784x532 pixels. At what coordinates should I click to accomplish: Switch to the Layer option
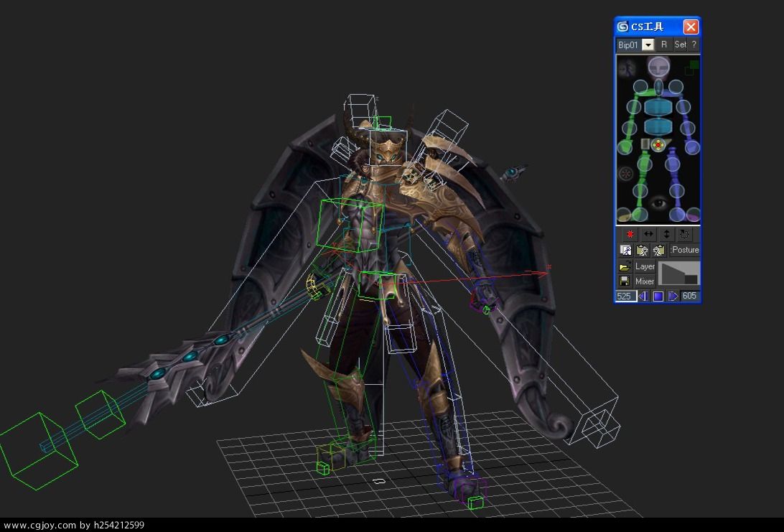point(645,266)
